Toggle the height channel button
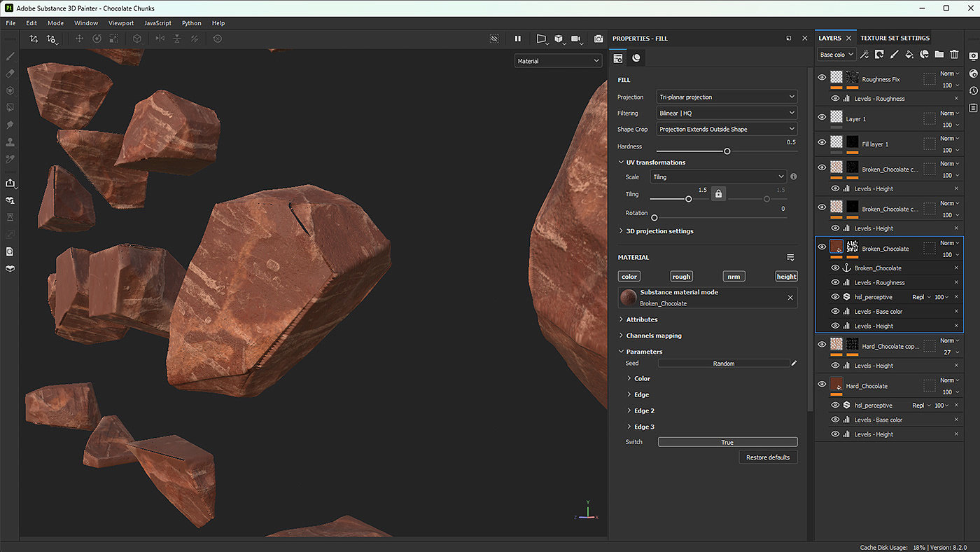 786,277
